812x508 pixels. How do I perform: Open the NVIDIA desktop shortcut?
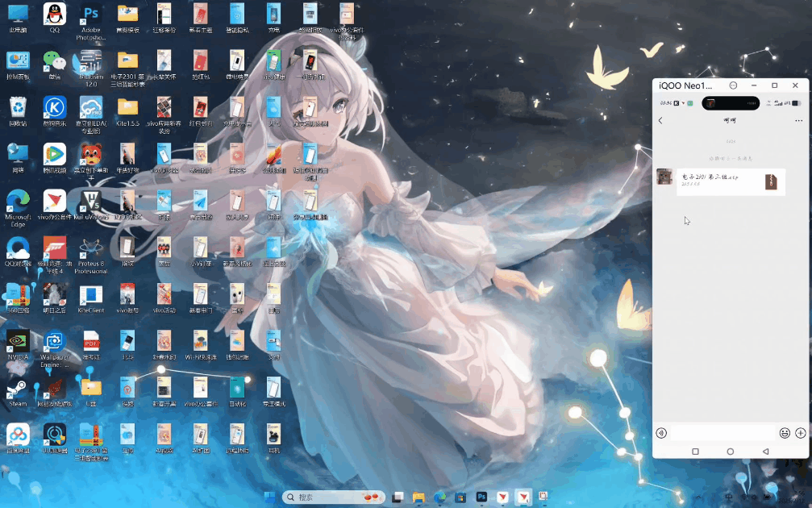(18, 341)
